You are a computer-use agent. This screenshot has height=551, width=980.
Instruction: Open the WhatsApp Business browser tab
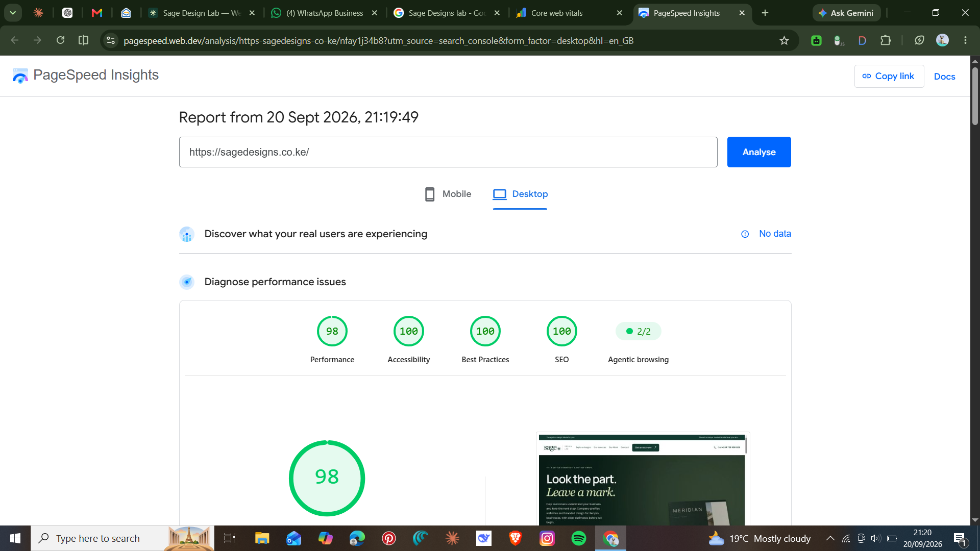coord(325,13)
